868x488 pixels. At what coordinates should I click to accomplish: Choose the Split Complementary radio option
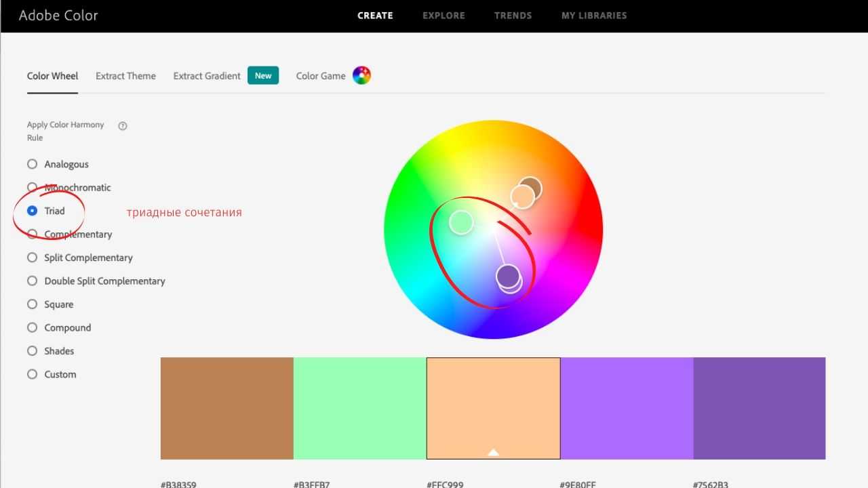(32, 258)
